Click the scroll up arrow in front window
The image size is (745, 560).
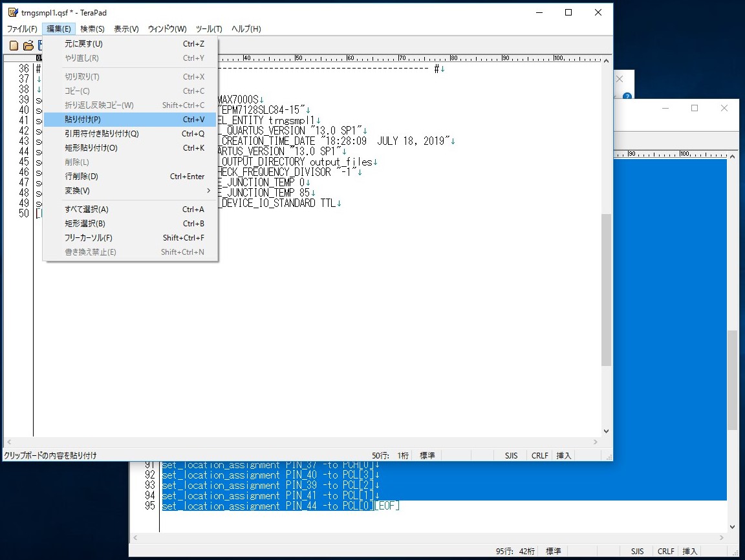pyautogui.click(x=606, y=61)
